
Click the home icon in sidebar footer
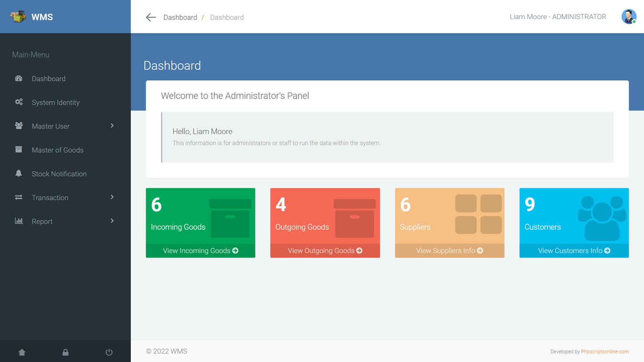[x=22, y=352]
